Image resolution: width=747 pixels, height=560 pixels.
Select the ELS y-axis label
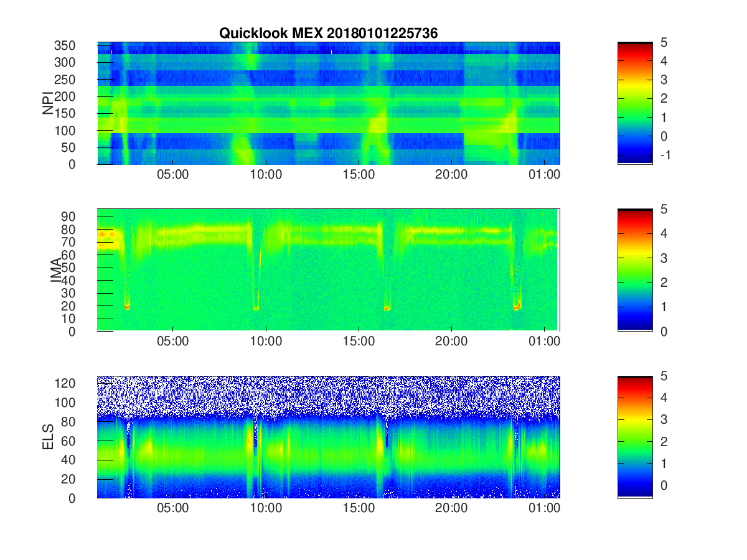click(48, 437)
